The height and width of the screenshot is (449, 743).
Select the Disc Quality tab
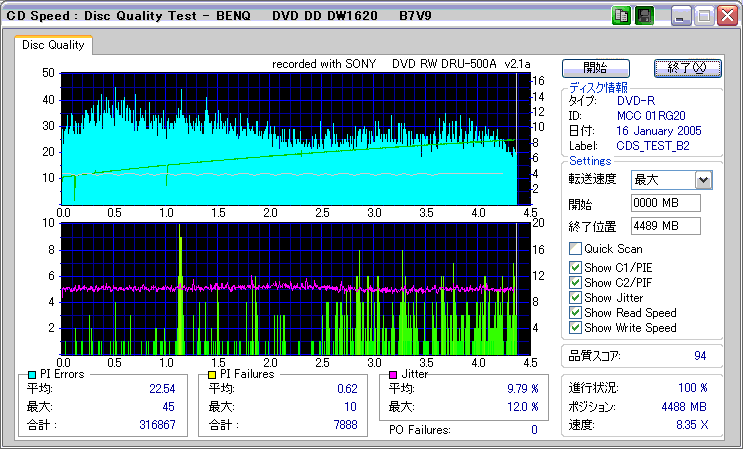pyautogui.click(x=53, y=45)
